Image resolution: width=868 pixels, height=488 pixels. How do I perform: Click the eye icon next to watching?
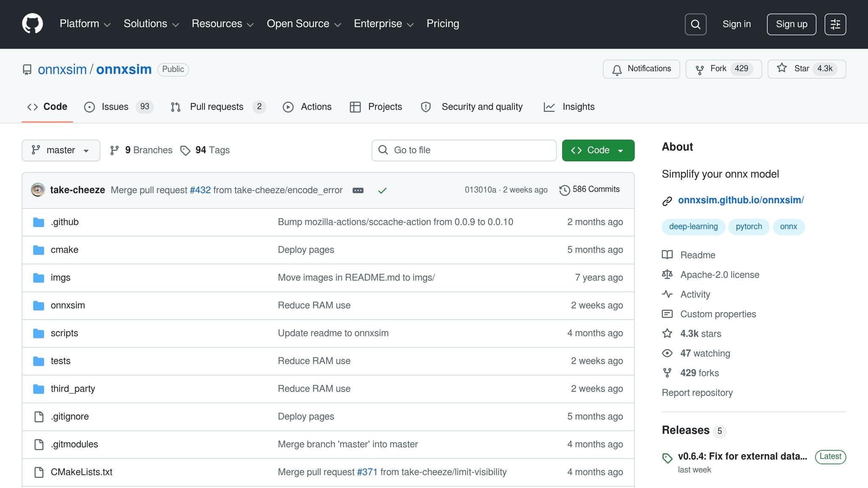[667, 353]
